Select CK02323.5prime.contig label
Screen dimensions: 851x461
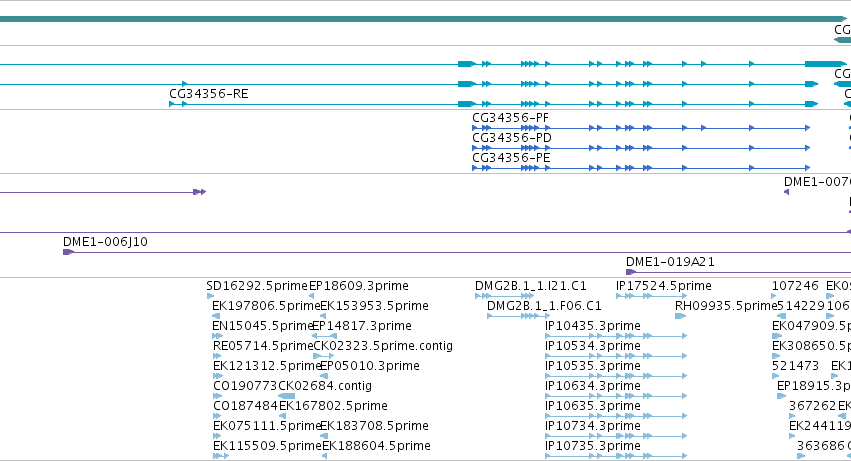point(383,346)
